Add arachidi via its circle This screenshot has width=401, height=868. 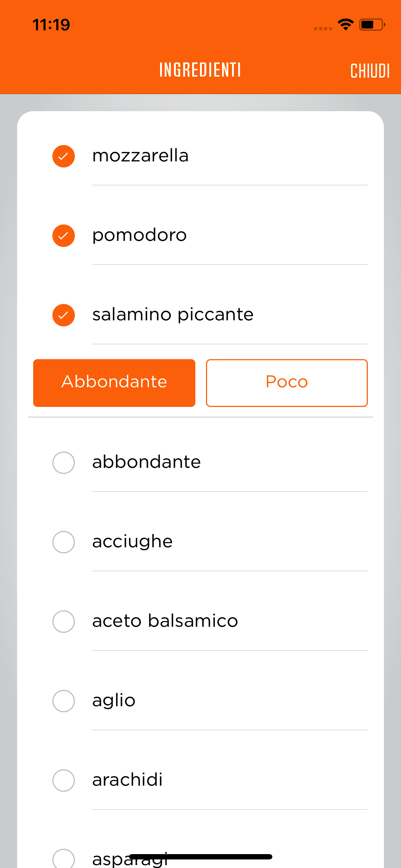(x=63, y=780)
